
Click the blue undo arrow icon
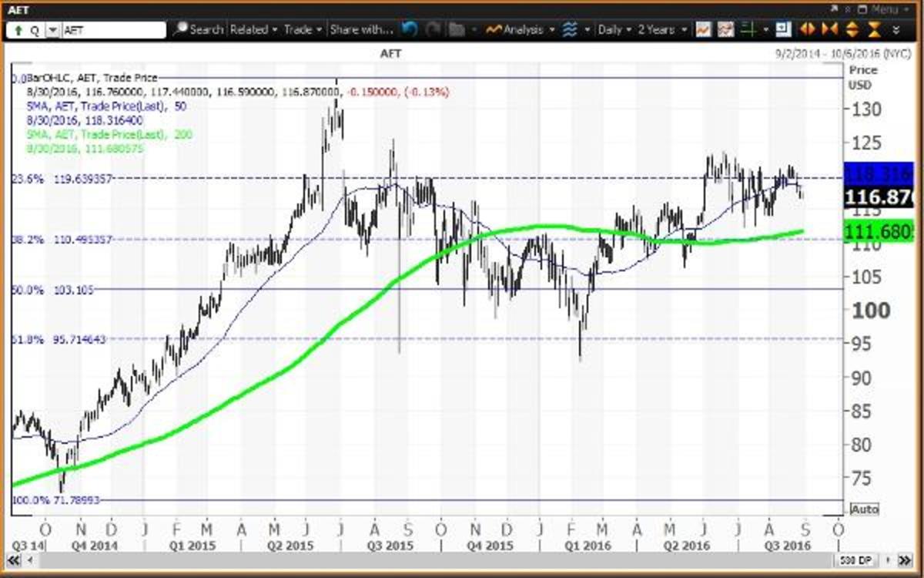[410, 29]
